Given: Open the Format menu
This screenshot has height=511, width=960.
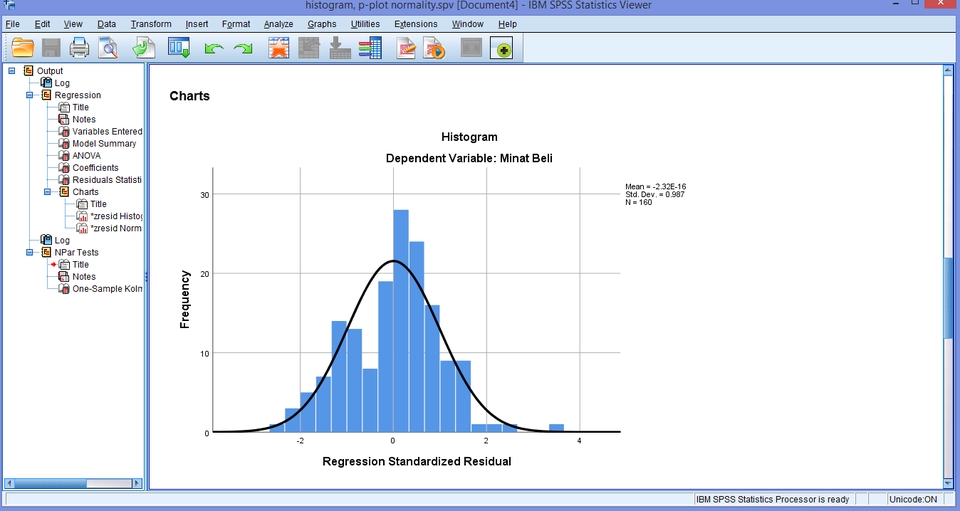Looking at the screenshot, I should coord(236,24).
